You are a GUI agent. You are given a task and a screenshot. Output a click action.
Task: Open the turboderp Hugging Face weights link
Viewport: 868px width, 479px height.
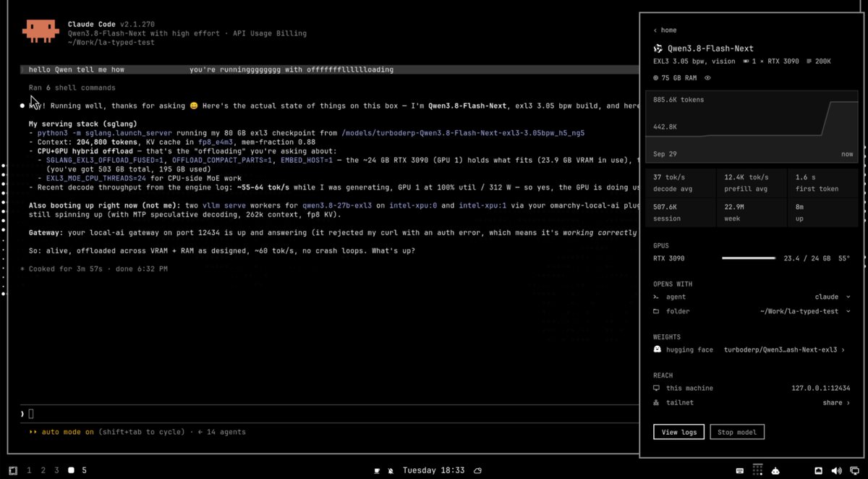coord(784,349)
